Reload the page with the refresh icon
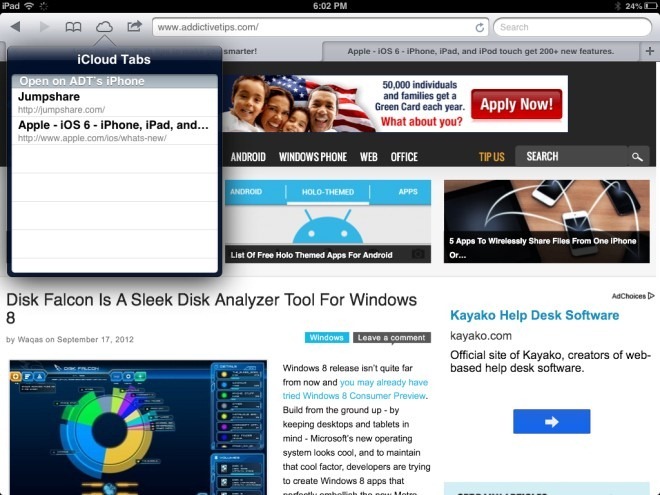This screenshot has height=495, width=660. click(x=479, y=28)
